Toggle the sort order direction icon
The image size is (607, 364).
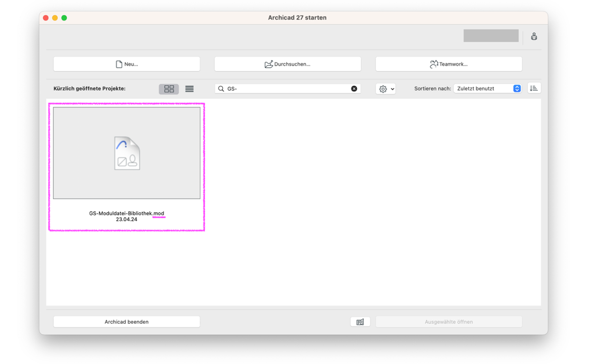(x=534, y=88)
